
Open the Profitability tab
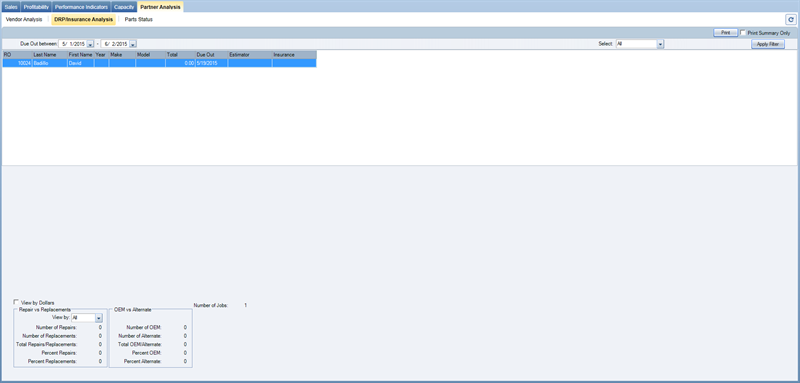[36, 7]
